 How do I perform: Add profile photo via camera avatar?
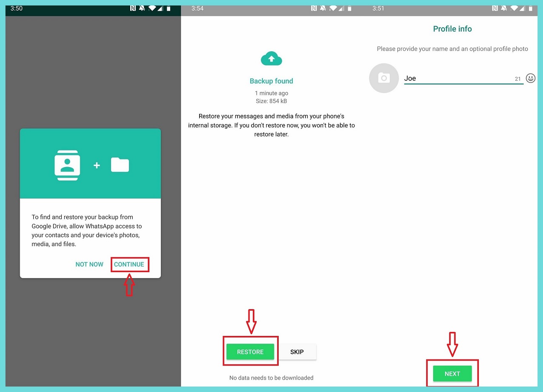coord(384,78)
